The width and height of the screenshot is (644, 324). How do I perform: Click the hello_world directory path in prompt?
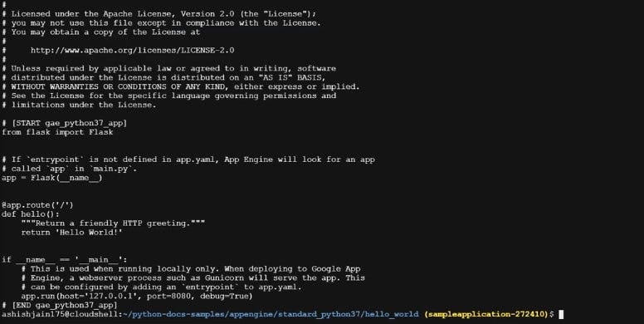pyautogui.click(x=271, y=314)
